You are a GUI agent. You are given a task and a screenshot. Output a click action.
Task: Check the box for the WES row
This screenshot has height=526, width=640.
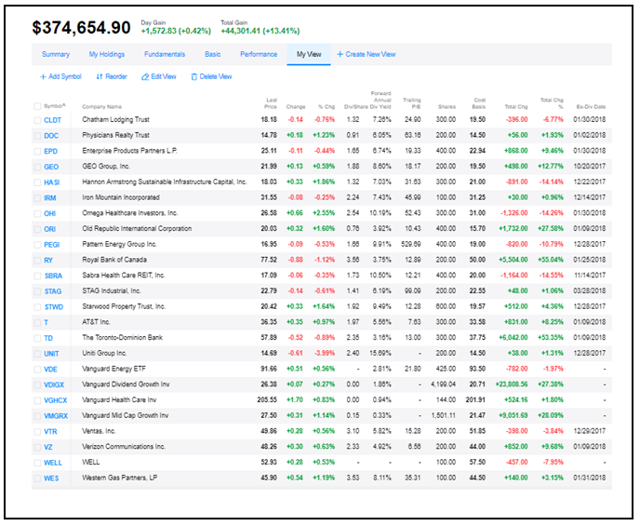pos(37,478)
